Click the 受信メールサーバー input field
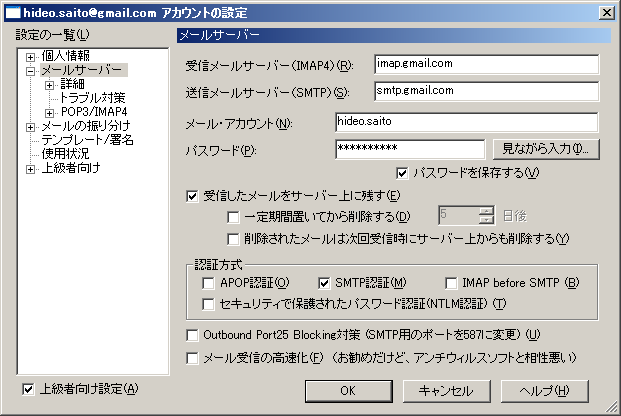 coord(485,65)
